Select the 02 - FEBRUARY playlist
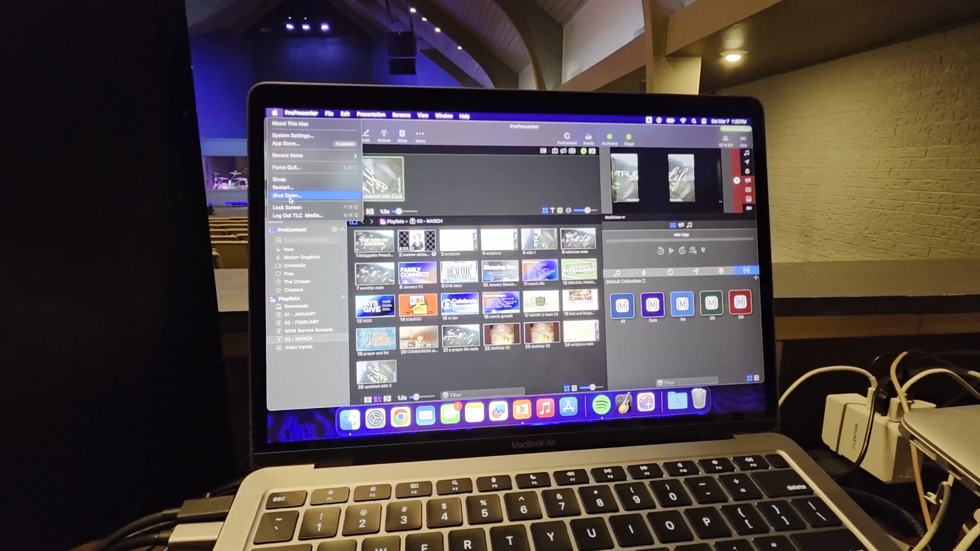980x551 pixels. click(301, 322)
